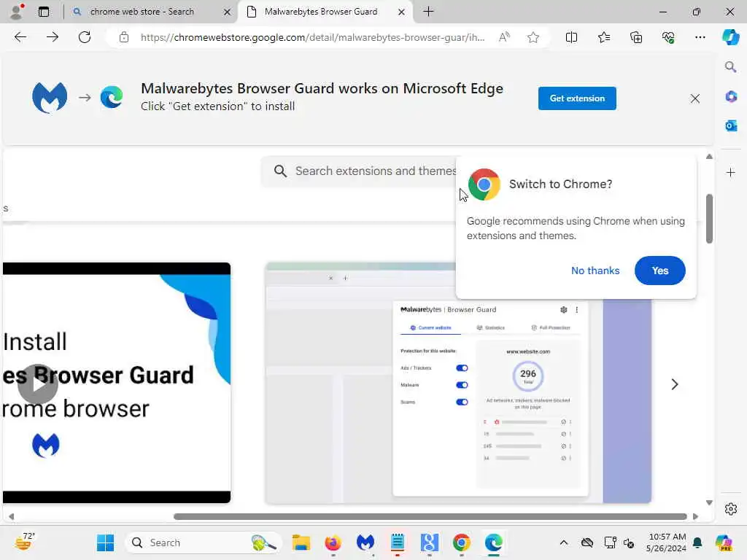Dismiss the Malwarebytes Edge banner
Viewport: 747px width, 560px height.
[x=695, y=98]
